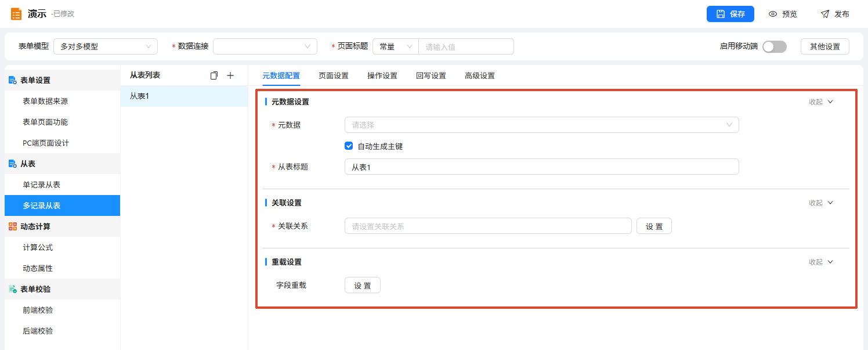Collapse the 重载设置 section
The height and width of the screenshot is (350, 868).
821,262
